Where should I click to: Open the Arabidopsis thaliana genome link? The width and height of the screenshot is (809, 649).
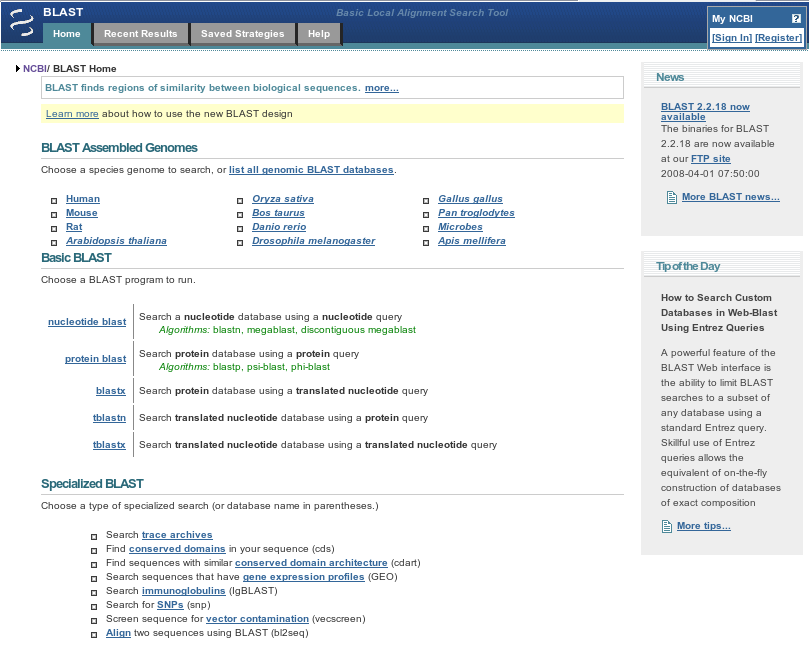(x=116, y=240)
